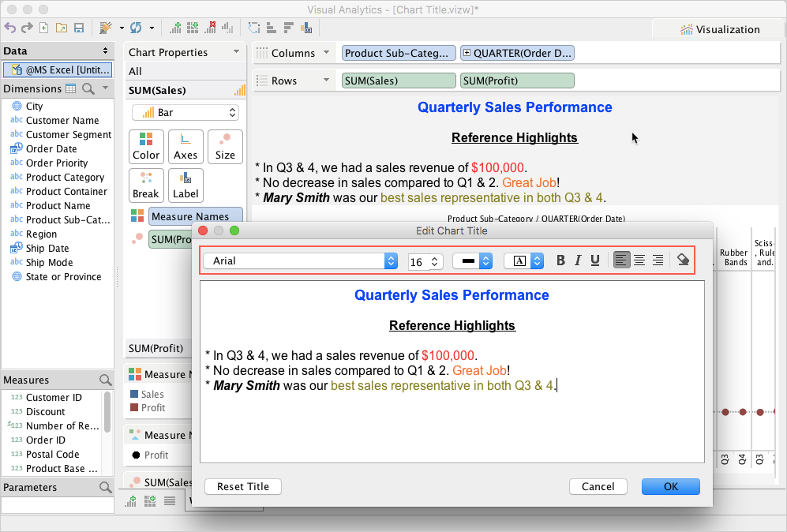Open a file with the folder icon
This screenshot has height=532, width=787.
(62, 28)
